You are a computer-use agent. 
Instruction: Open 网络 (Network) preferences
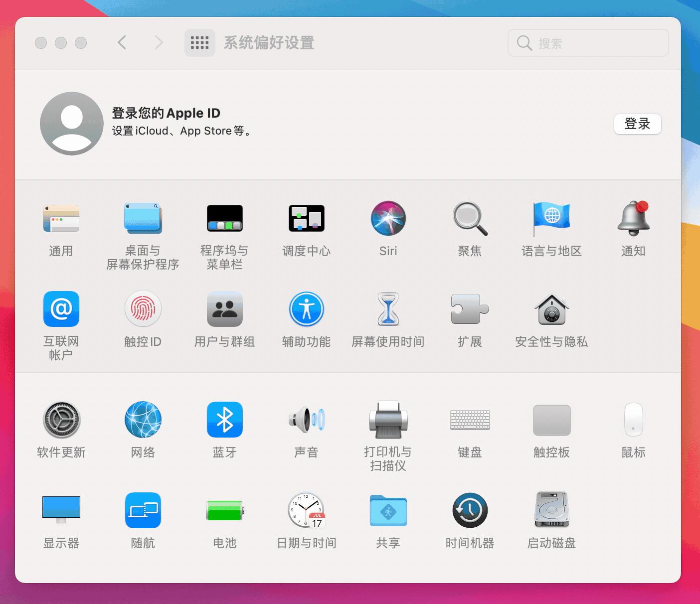point(143,420)
